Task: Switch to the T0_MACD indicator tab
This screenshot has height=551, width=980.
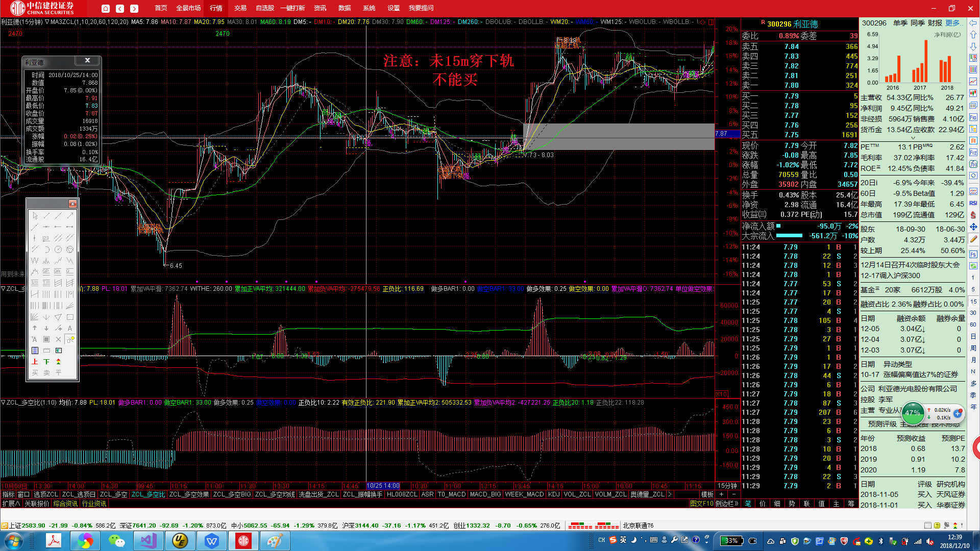Action: click(452, 494)
